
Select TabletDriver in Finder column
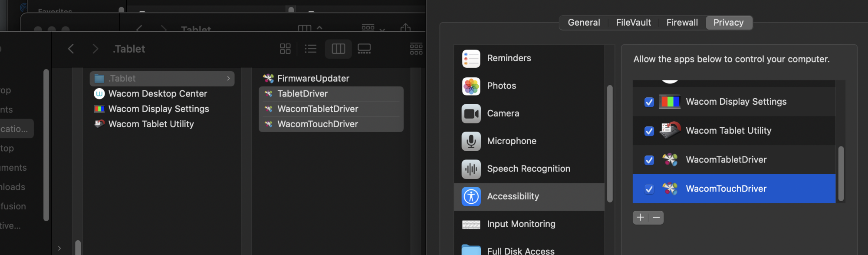pos(331,94)
